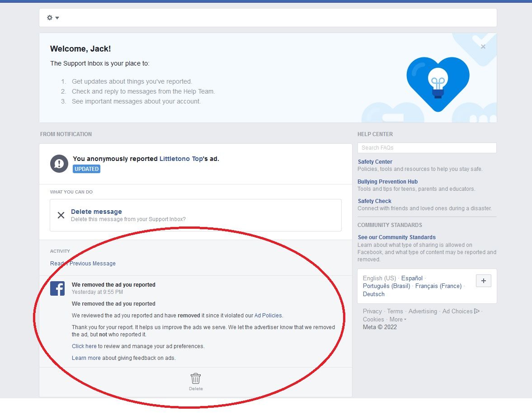Switch language to Español
The width and height of the screenshot is (532, 420).
coord(412,278)
